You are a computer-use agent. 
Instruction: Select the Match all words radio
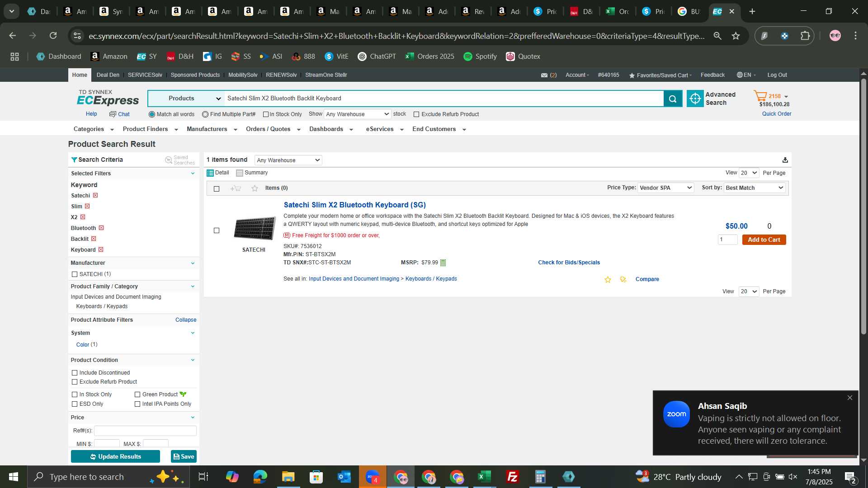[x=152, y=114]
